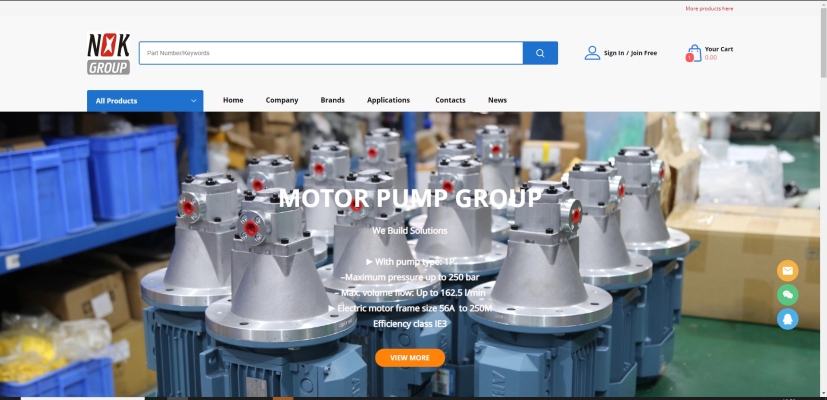The height and width of the screenshot is (400, 827).
Task: Click the VIEW MORE button
Action: 410,358
